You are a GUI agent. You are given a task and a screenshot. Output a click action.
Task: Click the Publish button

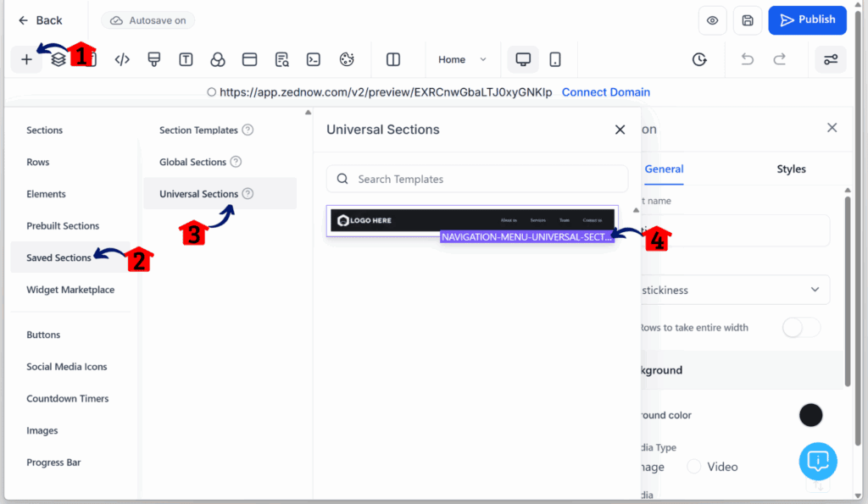807,20
